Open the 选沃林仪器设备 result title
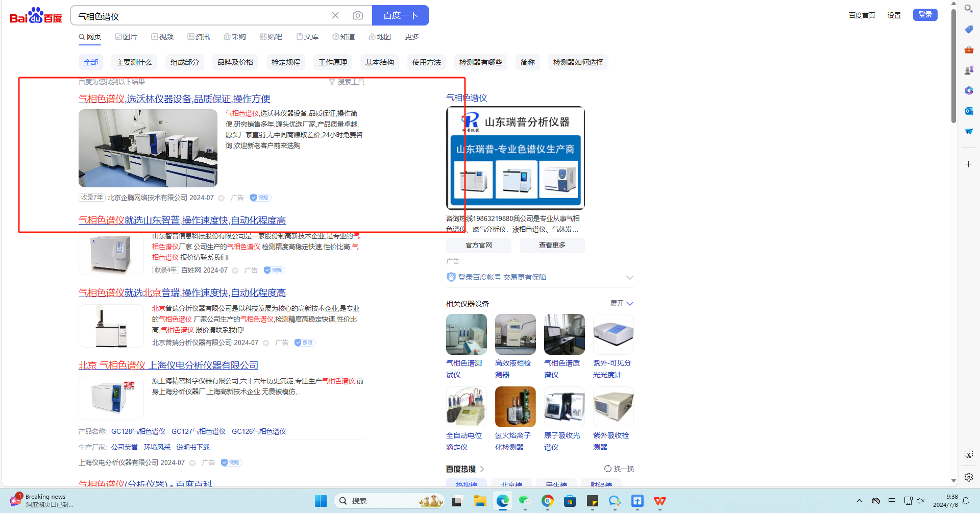980x513 pixels. pyautogui.click(x=174, y=99)
